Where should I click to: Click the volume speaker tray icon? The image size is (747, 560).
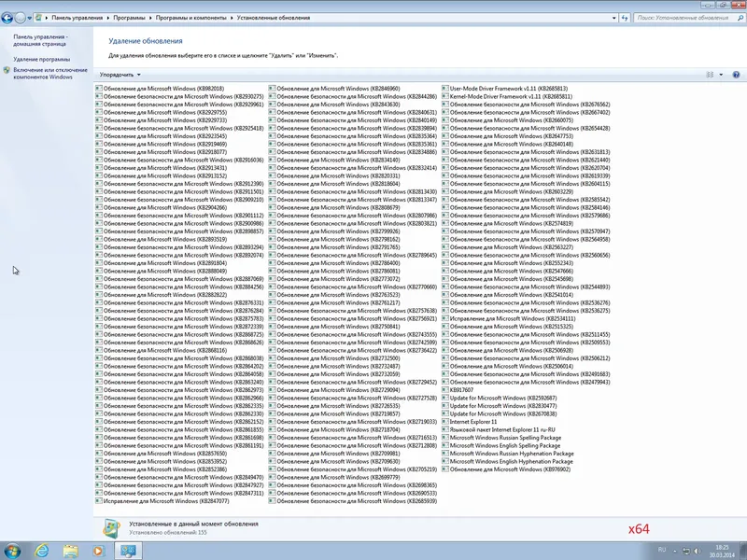[697, 551]
